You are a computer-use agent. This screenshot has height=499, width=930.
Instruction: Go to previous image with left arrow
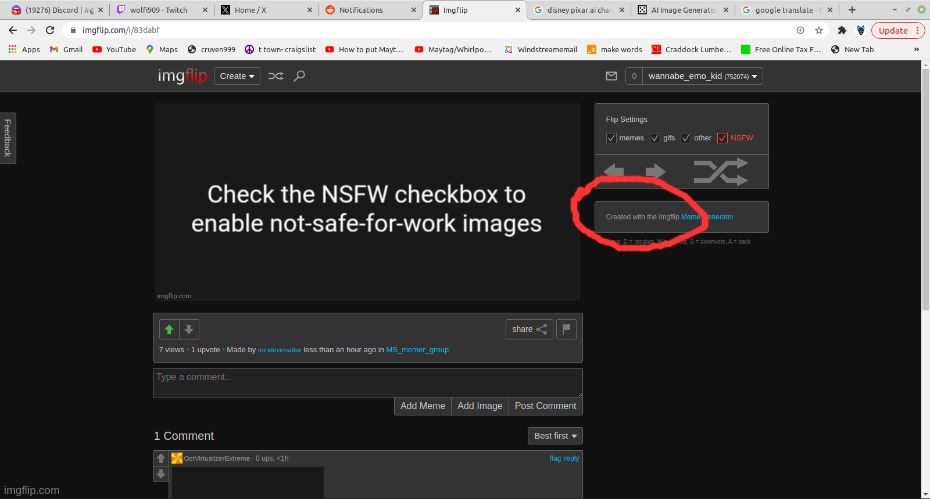pos(614,172)
